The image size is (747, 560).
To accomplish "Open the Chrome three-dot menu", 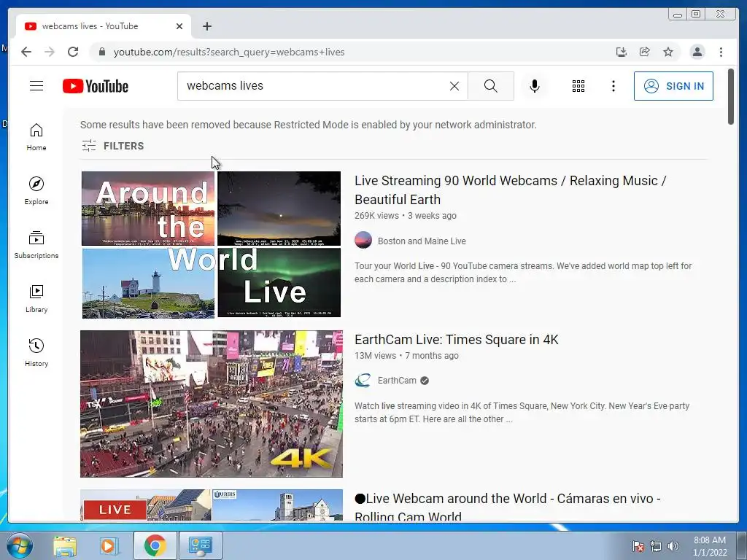I will 721,52.
